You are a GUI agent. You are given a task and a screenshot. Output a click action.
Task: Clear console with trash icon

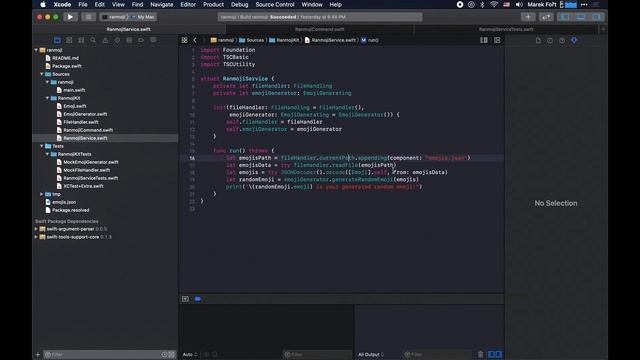click(x=480, y=354)
